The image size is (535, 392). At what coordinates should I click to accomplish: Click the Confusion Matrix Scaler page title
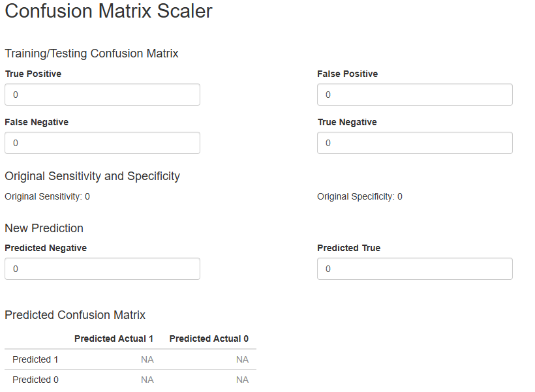pyautogui.click(x=108, y=11)
